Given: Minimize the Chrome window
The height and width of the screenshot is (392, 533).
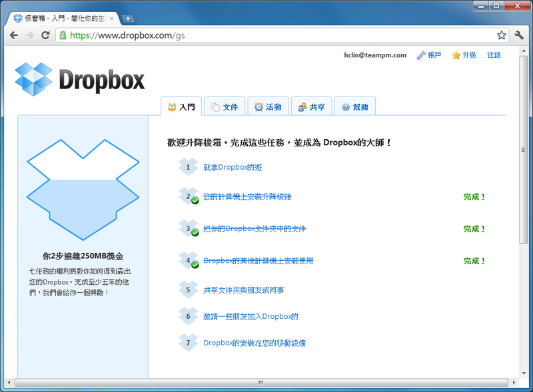Looking at the screenshot, I should pos(481,6).
